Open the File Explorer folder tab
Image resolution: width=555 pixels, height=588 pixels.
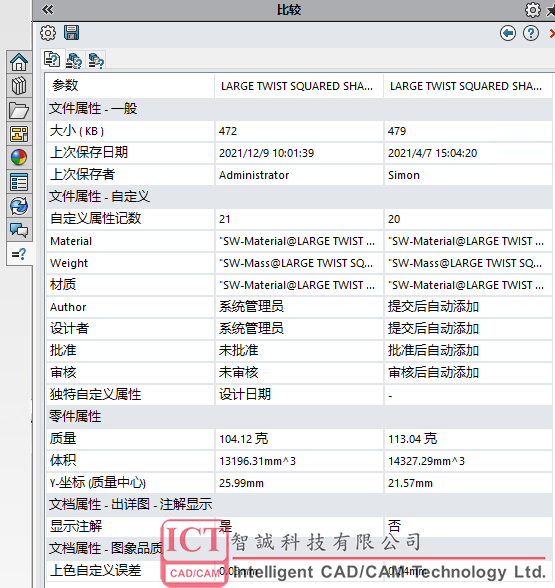[19, 110]
